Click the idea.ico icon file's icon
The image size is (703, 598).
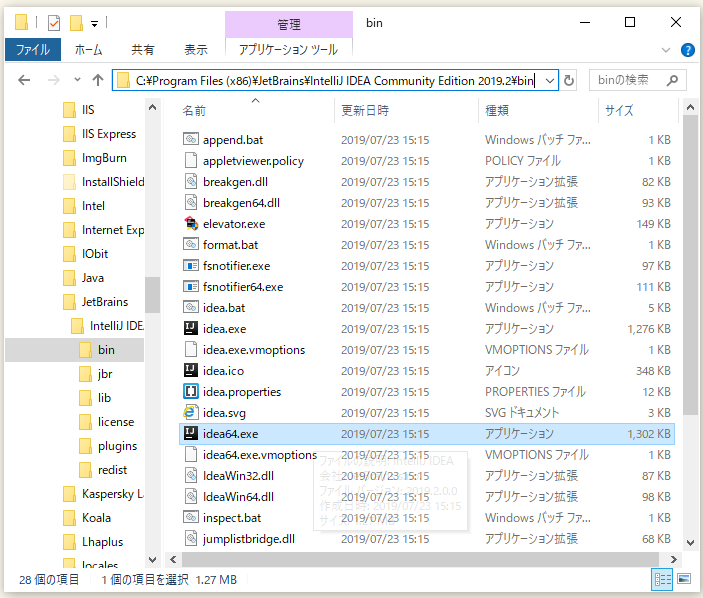(x=191, y=370)
